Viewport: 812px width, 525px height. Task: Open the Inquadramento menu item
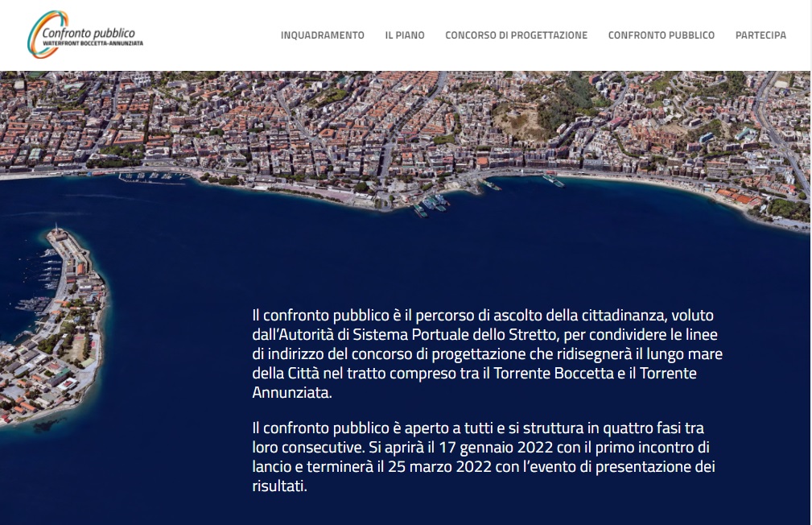pyautogui.click(x=322, y=35)
